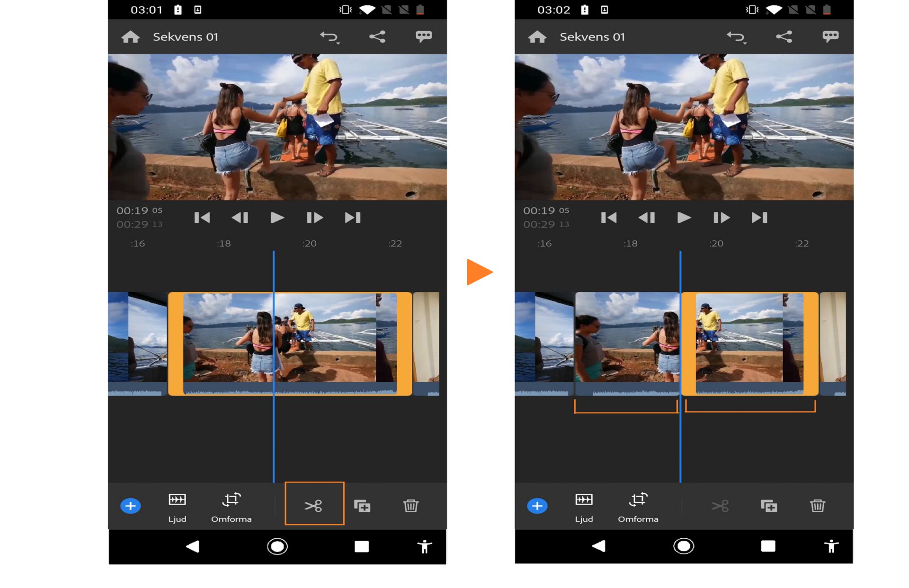
Task: Tap the scissors split icon in left screen
Action: pos(313,506)
